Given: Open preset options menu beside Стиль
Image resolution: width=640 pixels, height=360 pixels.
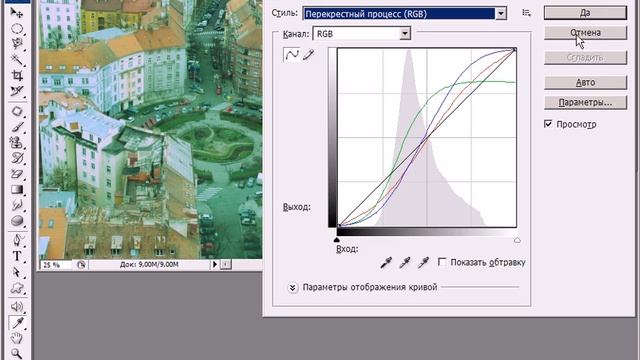Looking at the screenshot, I should [527, 13].
